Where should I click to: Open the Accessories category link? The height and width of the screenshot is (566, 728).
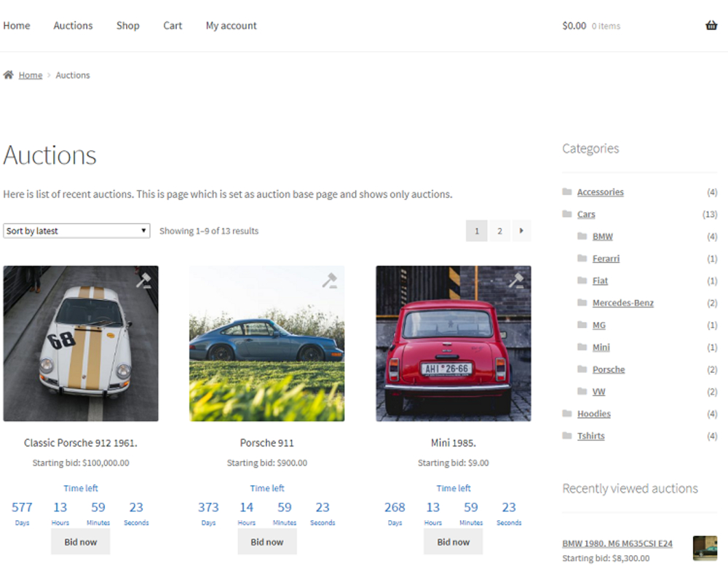601,192
